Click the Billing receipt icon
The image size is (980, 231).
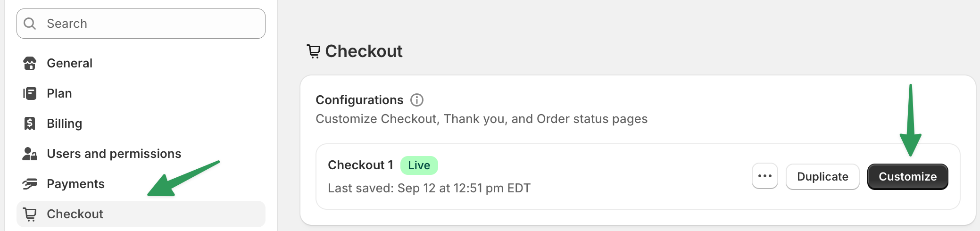(30, 124)
